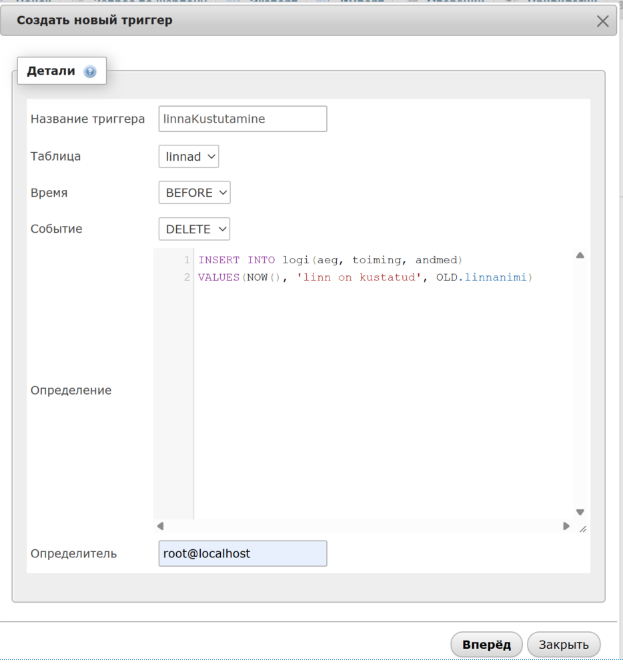Expand the Время dropdown set to BEFORE

click(194, 193)
